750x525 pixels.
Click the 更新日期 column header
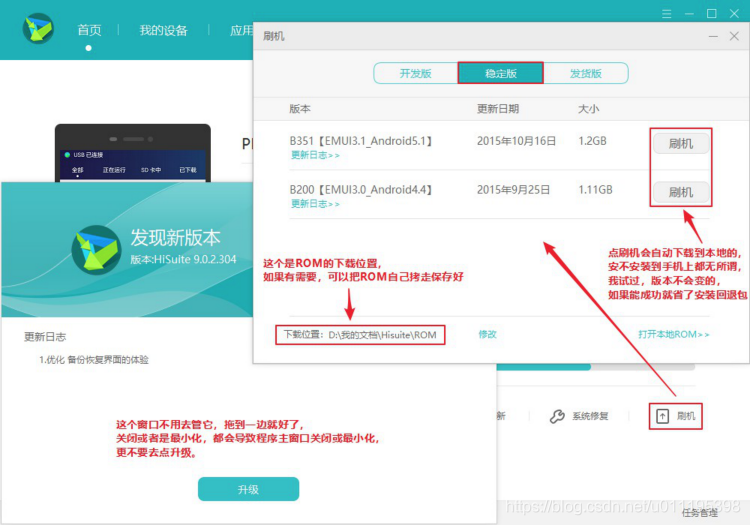coord(498,109)
